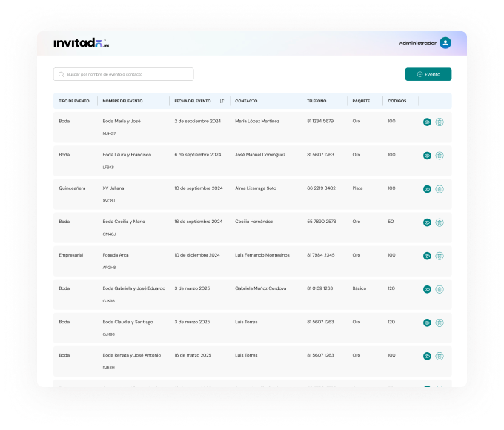Click trash icon for Posada Arca
The image size is (504, 430).
pos(440,256)
